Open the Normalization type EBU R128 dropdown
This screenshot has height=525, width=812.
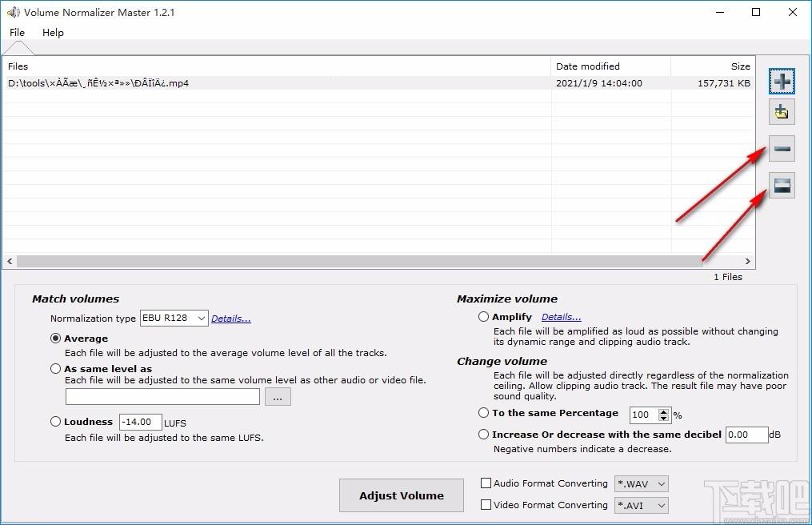point(174,318)
